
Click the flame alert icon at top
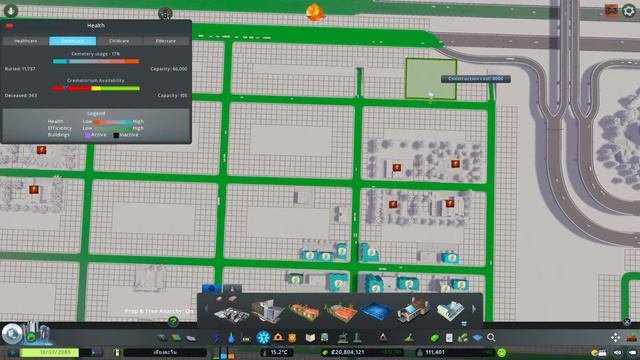coord(315,12)
